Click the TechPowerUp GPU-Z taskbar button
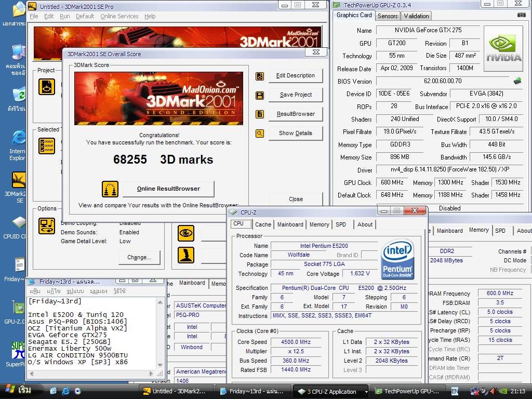The image size is (532, 399). pos(409,391)
